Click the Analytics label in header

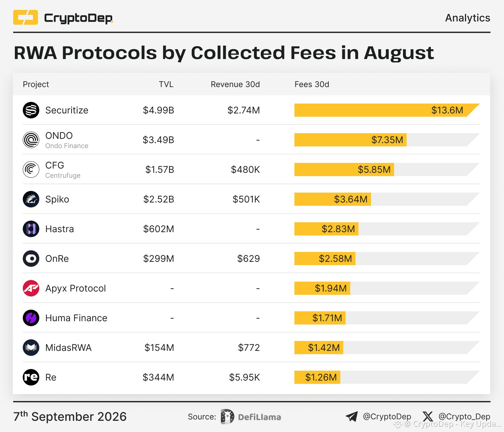point(468,18)
